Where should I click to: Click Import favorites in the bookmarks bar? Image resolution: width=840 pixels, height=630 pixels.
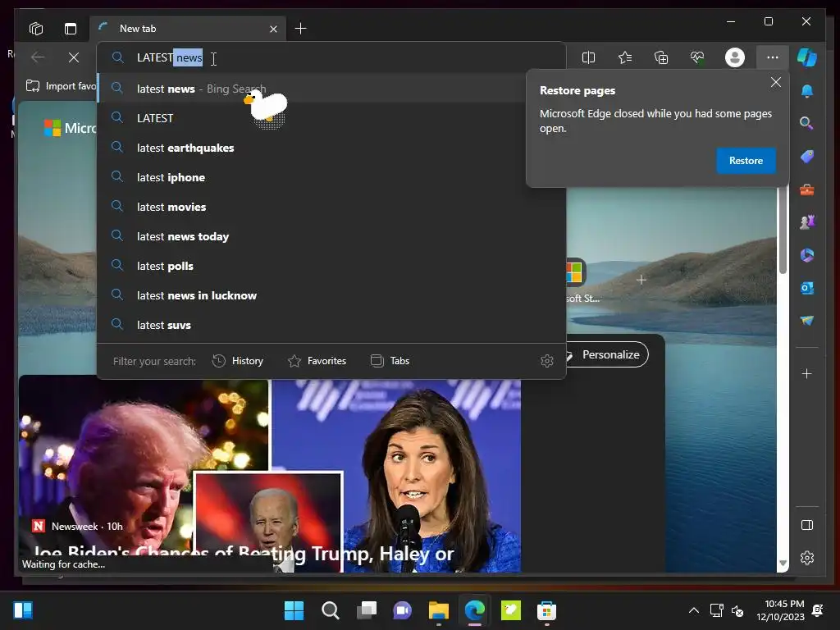[x=61, y=86]
